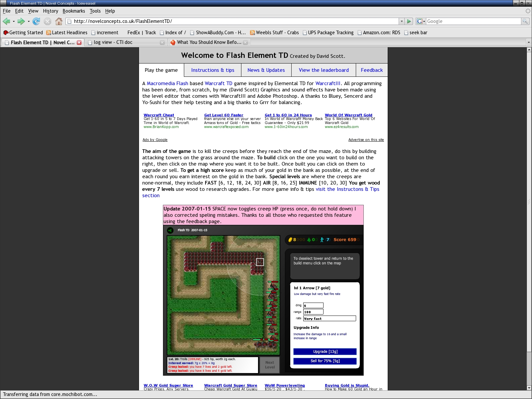This screenshot has height=399, width=532.
Task: Open the Bookmarks menu
Action: click(x=74, y=11)
